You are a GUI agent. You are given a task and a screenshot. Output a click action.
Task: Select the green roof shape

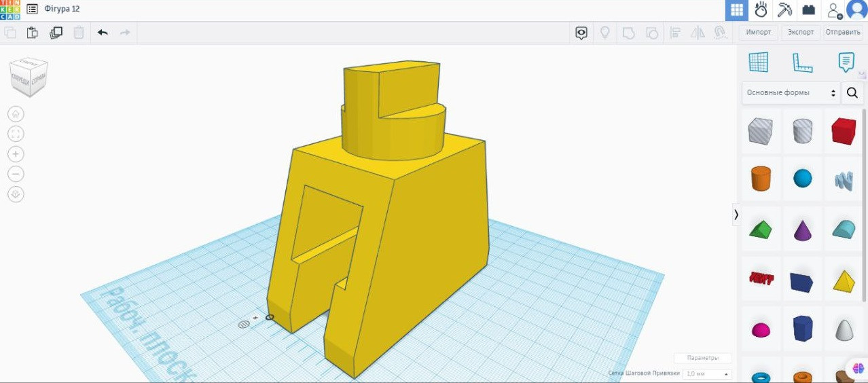(x=761, y=230)
